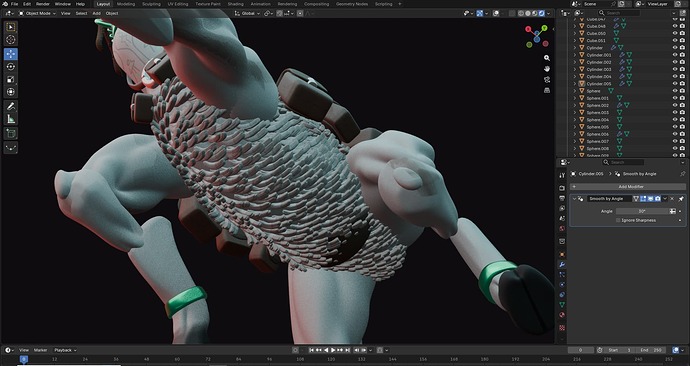Screen dimensions: 690x366
Task: Select the Measure tool
Action: (11, 119)
